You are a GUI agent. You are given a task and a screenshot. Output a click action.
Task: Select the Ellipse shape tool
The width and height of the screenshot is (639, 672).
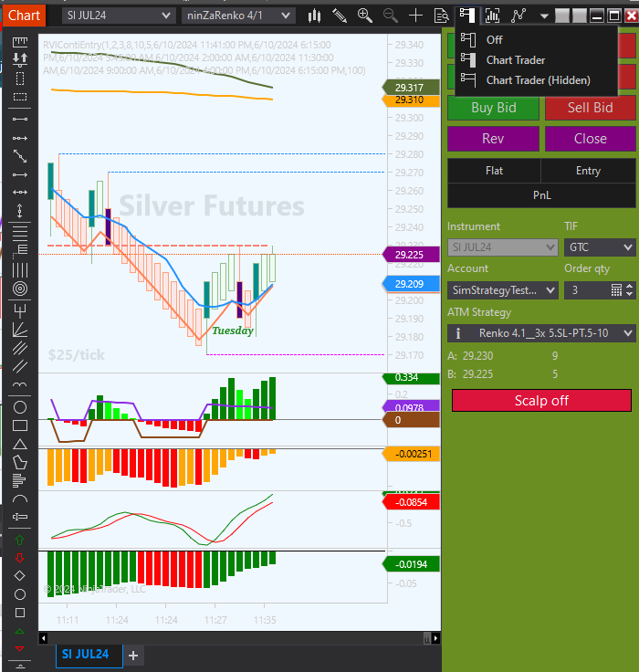(x=20, y=407)
